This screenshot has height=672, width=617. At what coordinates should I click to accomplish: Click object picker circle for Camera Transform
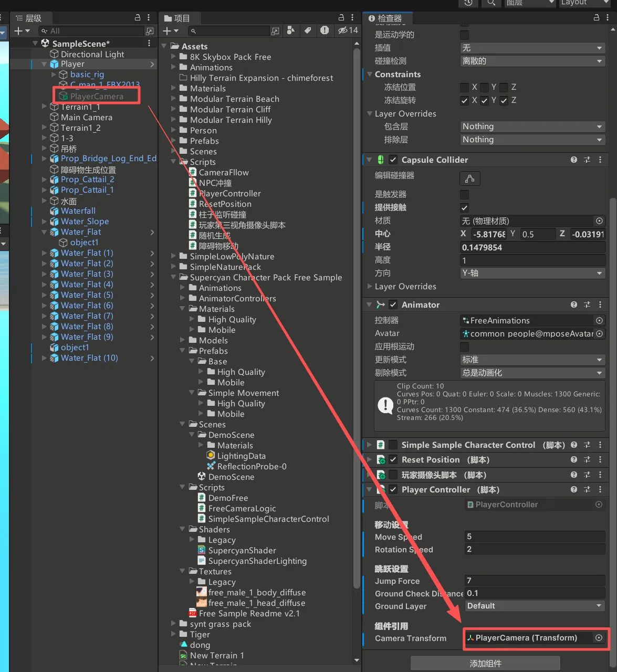coord(599,638)
